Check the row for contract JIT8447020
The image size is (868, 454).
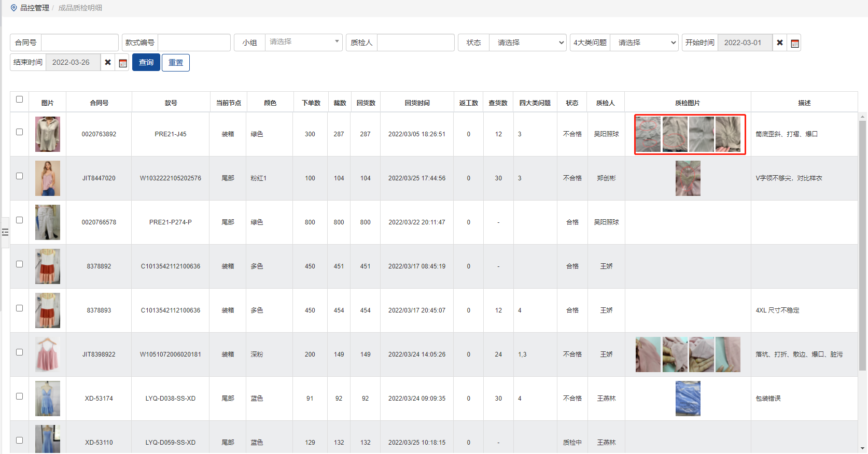click(x=20, y=176)
